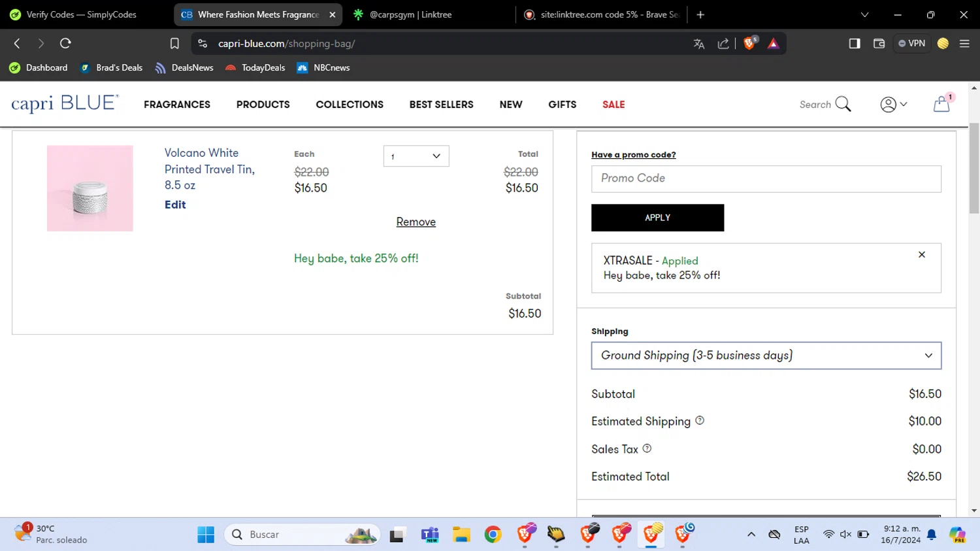Click the Brave Rewards triangle icon

tap(774, 44)
